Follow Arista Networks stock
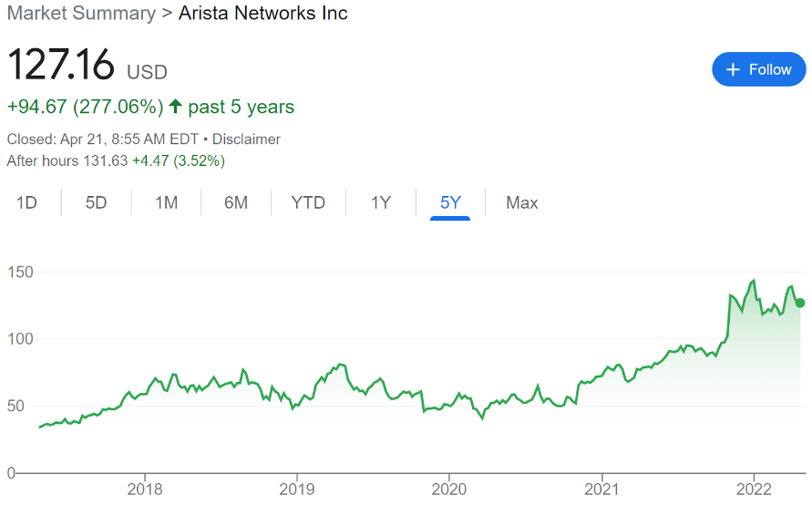812x516 pixels. pos(758,69)
